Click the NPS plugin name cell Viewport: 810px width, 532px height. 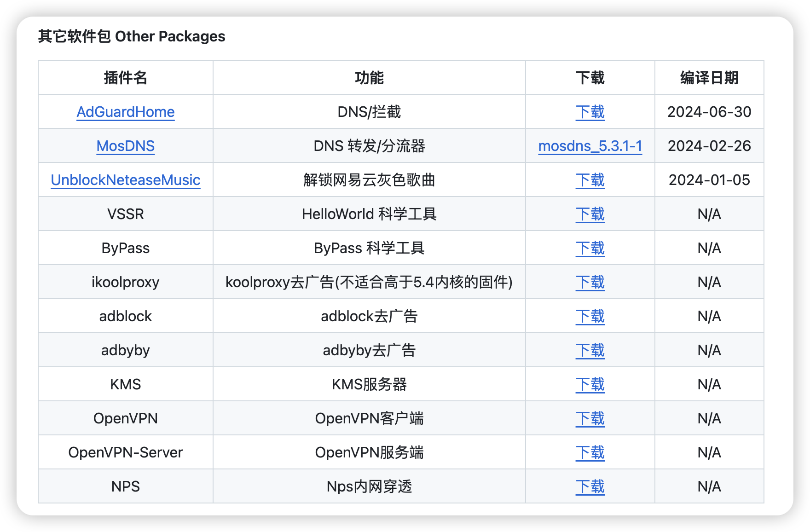coord(125,486)
